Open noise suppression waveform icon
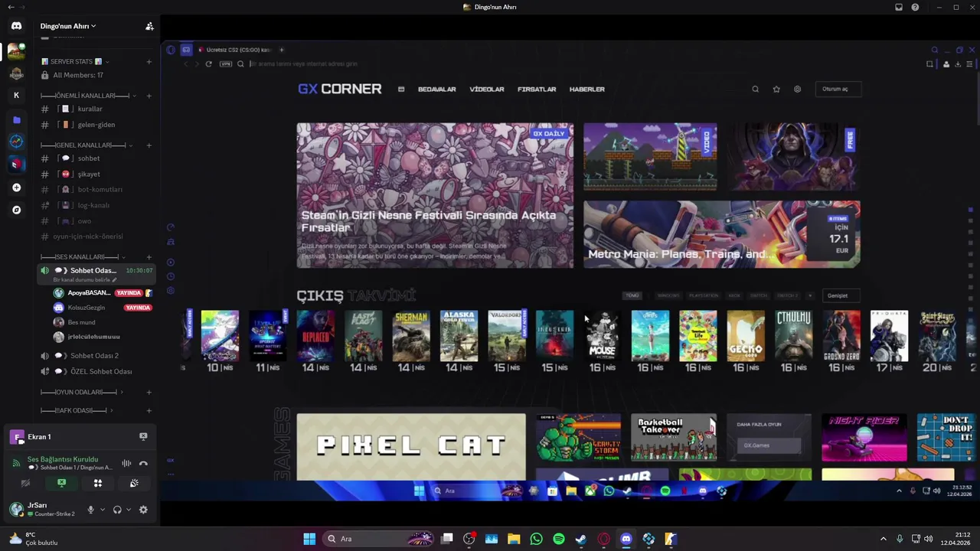Image resolution: width=980 pixels, height=551 pixels. pyautogui.click(x=126, y=463)
